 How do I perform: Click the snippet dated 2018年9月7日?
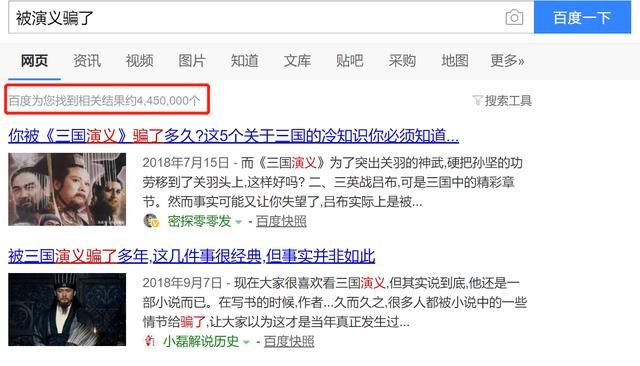coord(335,302)
